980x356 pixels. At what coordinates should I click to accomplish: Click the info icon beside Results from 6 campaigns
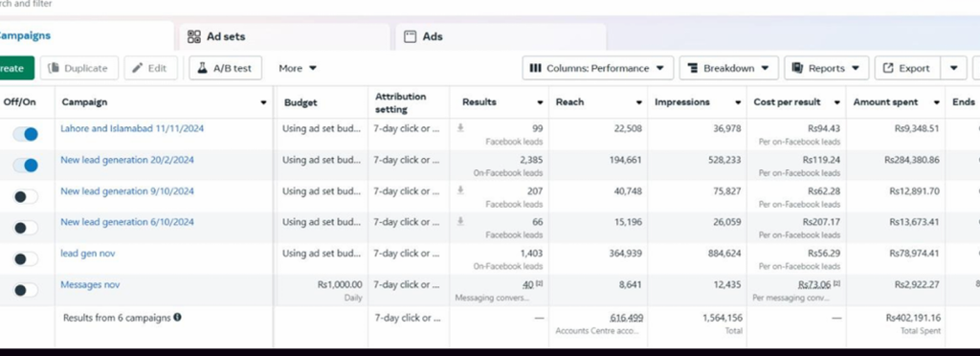(x=177, y=318)
